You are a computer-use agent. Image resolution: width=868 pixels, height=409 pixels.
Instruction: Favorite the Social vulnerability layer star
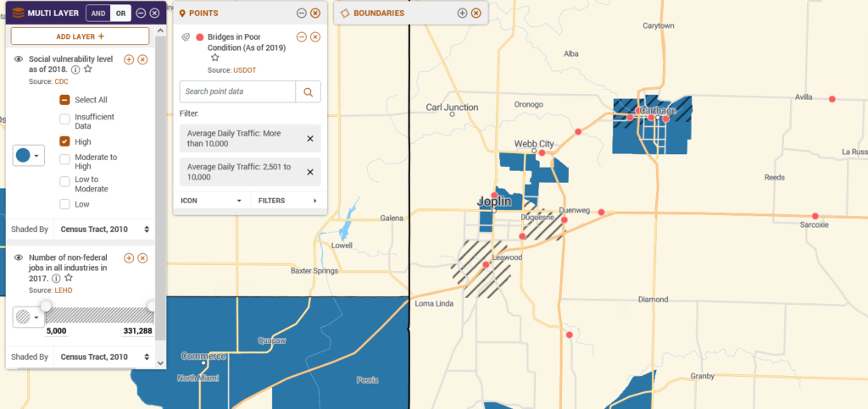(x=87, y=69)
